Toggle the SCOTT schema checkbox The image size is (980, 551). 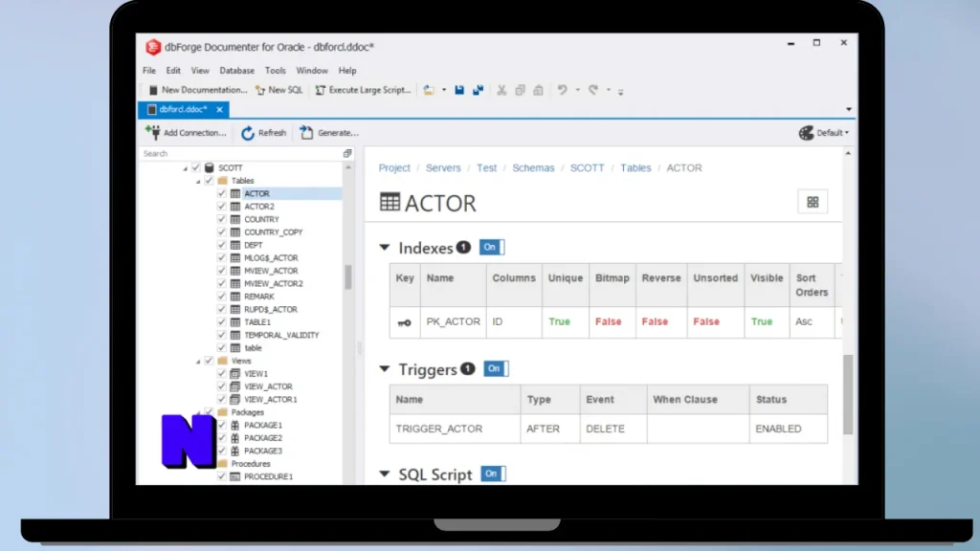coord(195,167)
